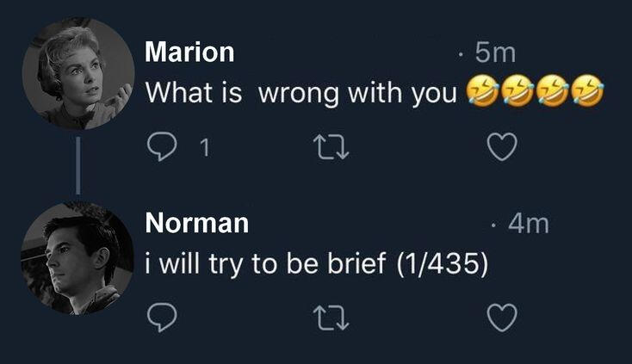Open Norman's tweet text 'i will try to be brief'
Image resolution: width=632 pixels, height=364 pixels.
[x=265, y=264]
